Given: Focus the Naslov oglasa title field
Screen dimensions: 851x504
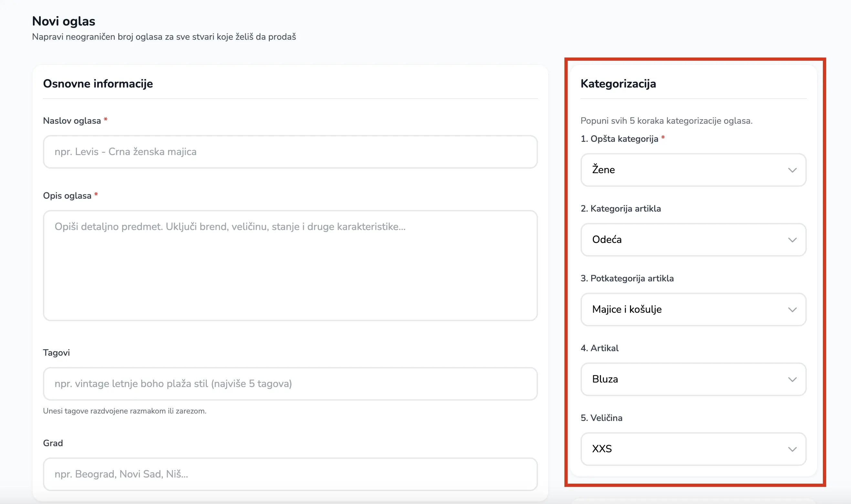Looking at the screenshot, I should tap(290, 152).
